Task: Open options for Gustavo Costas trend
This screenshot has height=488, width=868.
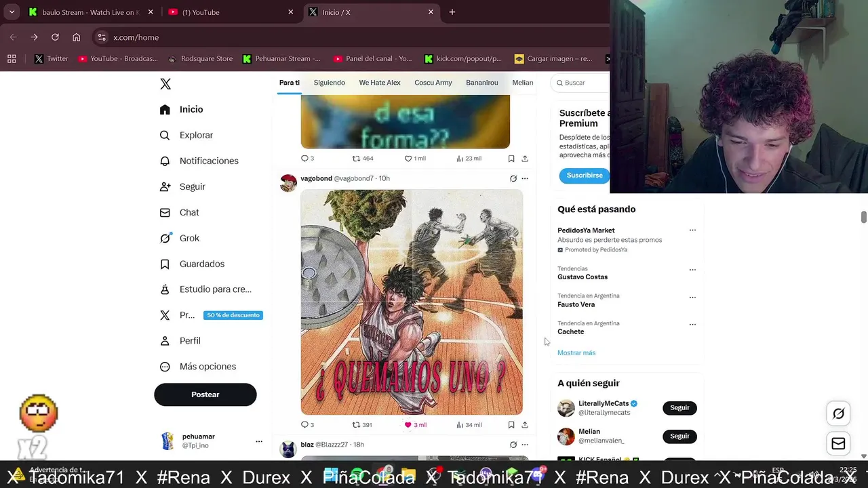Action: coord(692,270)
